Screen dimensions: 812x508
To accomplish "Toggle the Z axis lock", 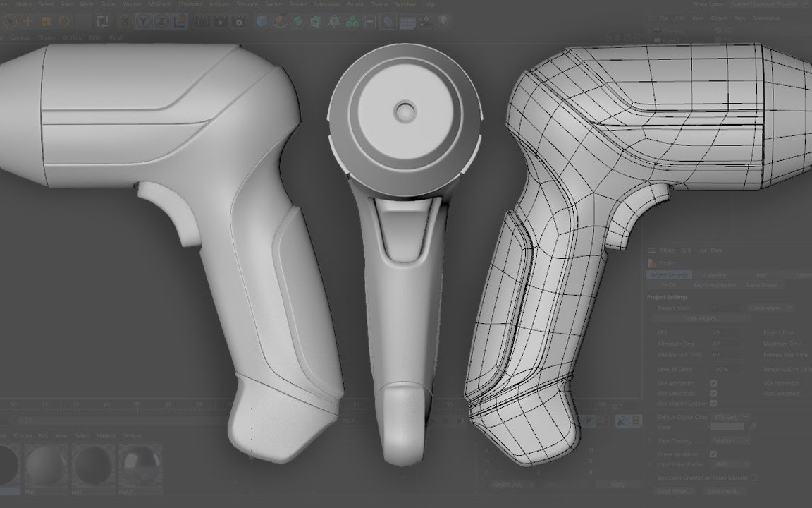I will click(x=161, y=21).
